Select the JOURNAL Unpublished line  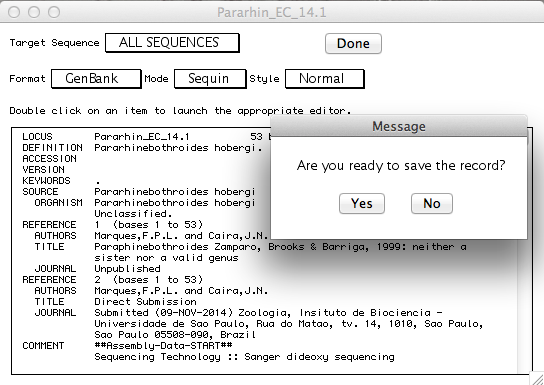click(x=97, y=269)
